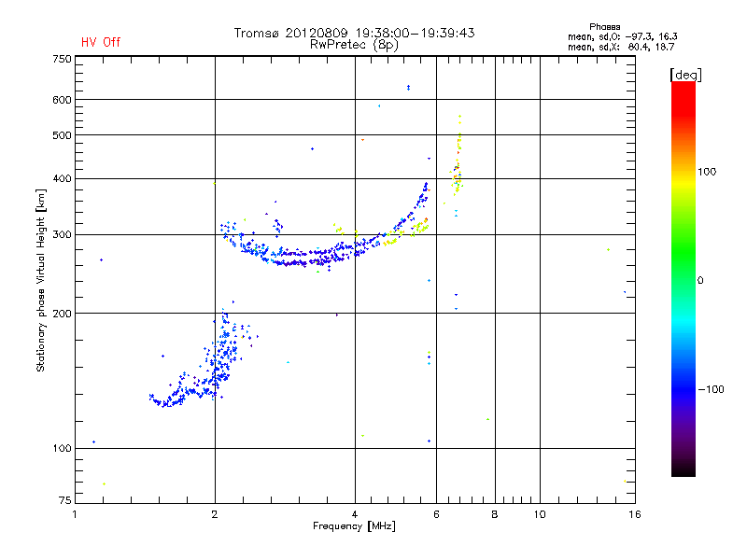Click the '[deg]' colorbar unit label
Image resolution: width=747 pixels, height=560 pixels.
click(685, 75)
